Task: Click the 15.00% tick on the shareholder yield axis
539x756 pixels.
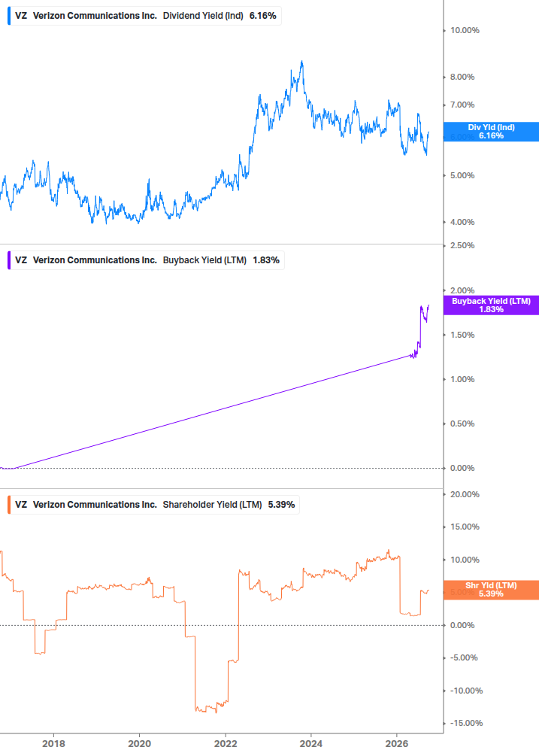Action: pyautogui.click(x=465, y=527)
